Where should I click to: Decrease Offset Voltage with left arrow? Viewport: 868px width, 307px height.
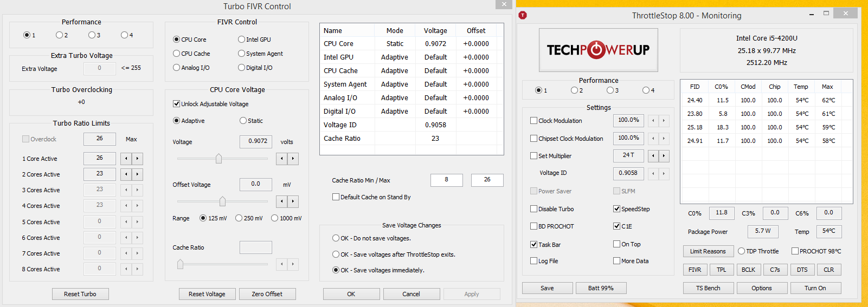point(281,201)
